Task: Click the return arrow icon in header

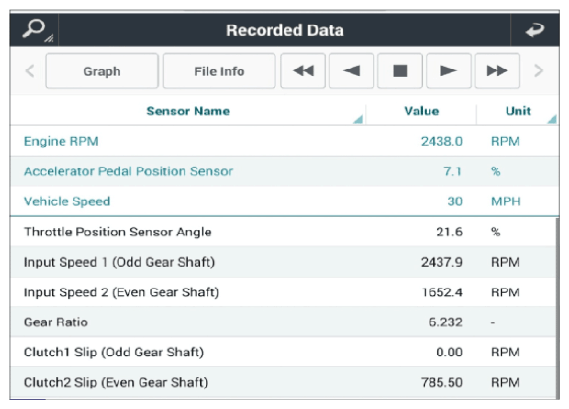Action: click(535, 30)
